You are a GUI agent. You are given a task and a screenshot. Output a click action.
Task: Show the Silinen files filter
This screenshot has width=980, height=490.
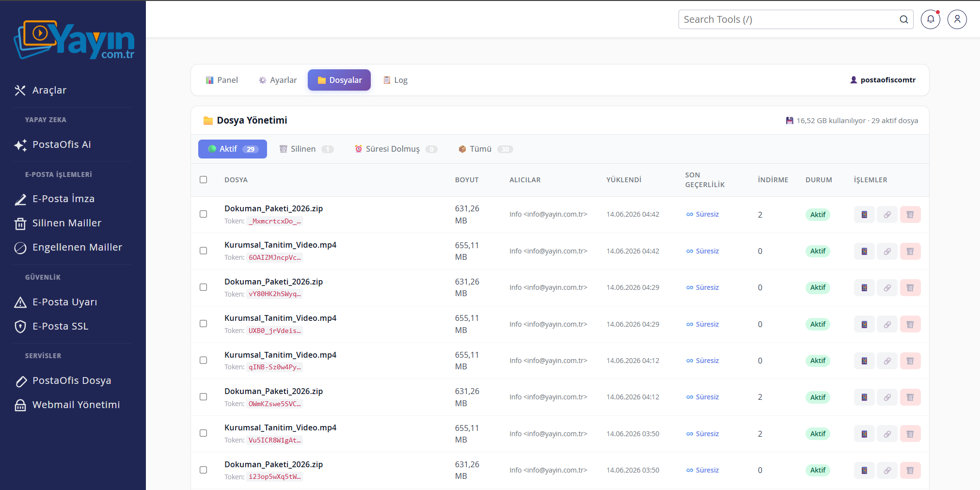click(x=307, y=149)
